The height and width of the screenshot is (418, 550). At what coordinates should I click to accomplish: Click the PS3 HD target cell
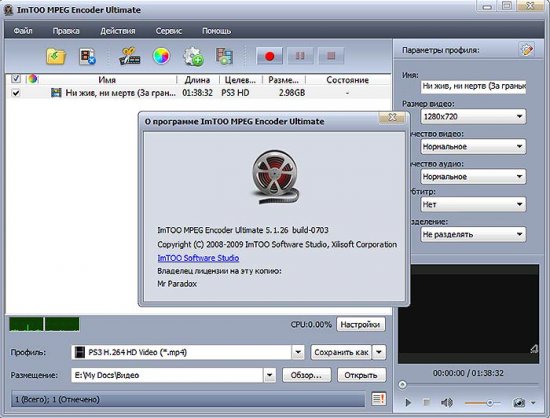(235, 93)
